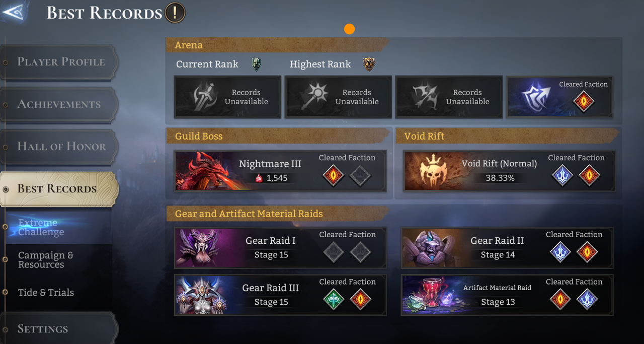Viewport: 644px width, 344px height.
Task: Click the Highest Rank badge icon
Action: pos(369,64)
